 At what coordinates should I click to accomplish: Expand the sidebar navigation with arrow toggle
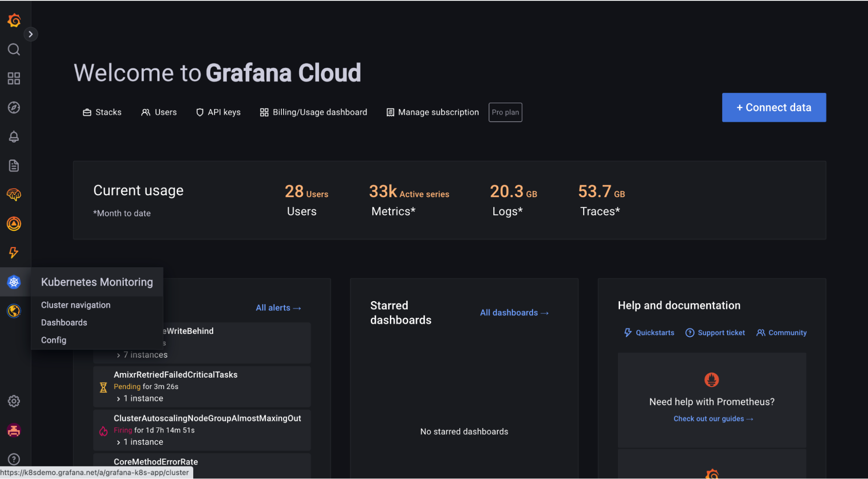click(30, 34)
